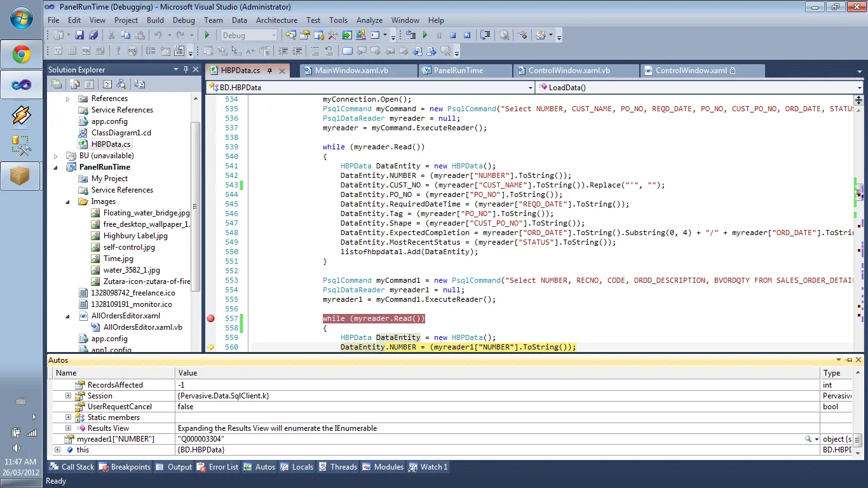Open the BD.HBPData class dropdown

pos(530,88)
